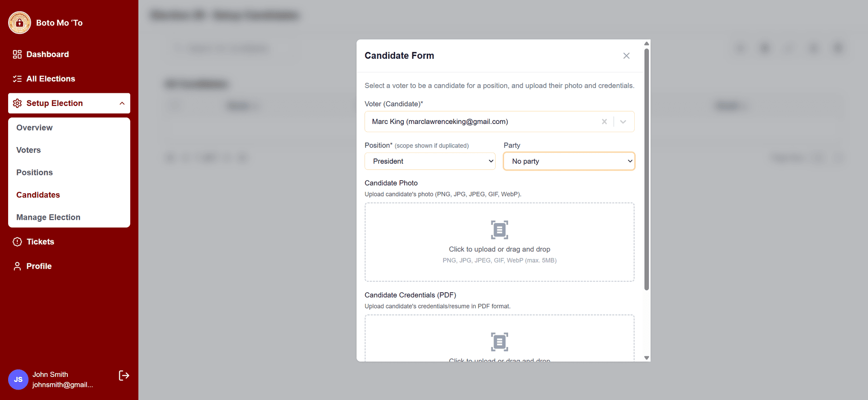Clear the selected voter Marc King
Viewport: 868px width, 400px height.
pyautogui.click(x=604, y=122)
